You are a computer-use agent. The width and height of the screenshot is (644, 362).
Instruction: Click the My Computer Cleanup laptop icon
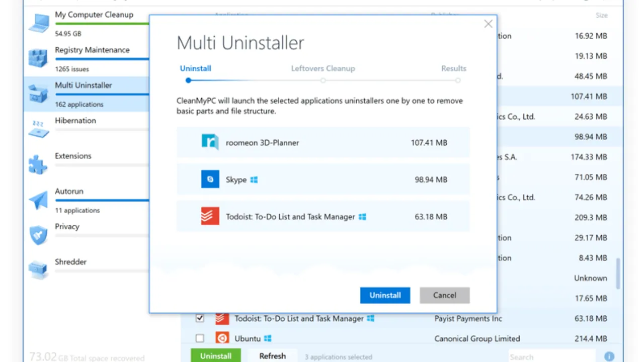pyautogui.click(x=39, y=23)
